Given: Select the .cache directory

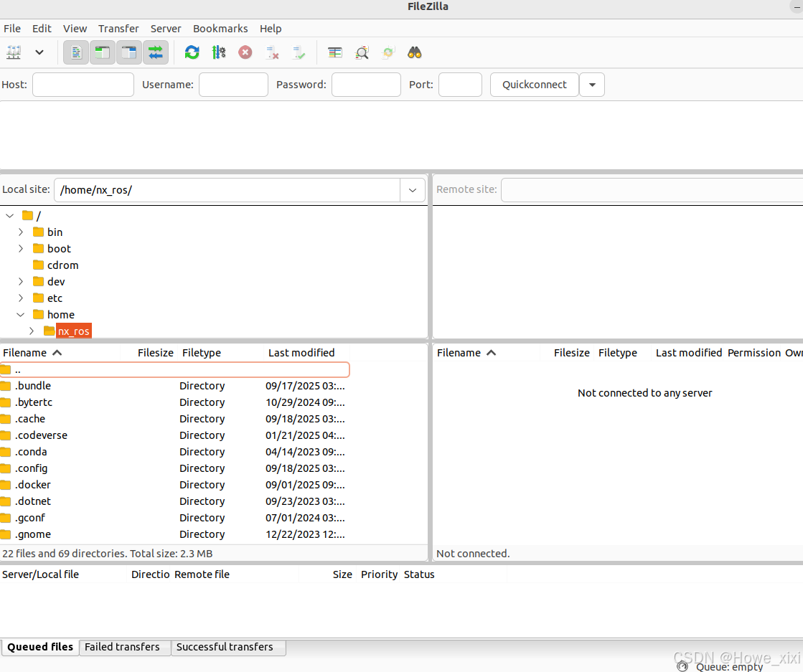Looking at the screenshot, I should click(x=174, y=419).
